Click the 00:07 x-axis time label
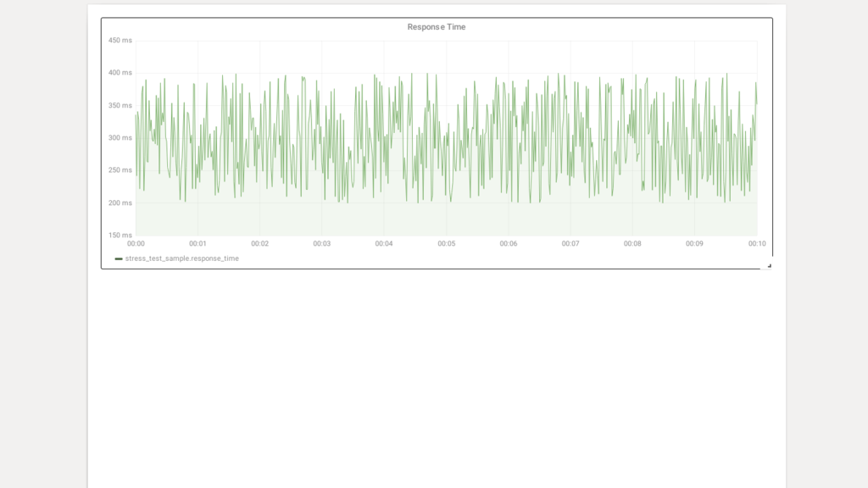 (570, 243)
